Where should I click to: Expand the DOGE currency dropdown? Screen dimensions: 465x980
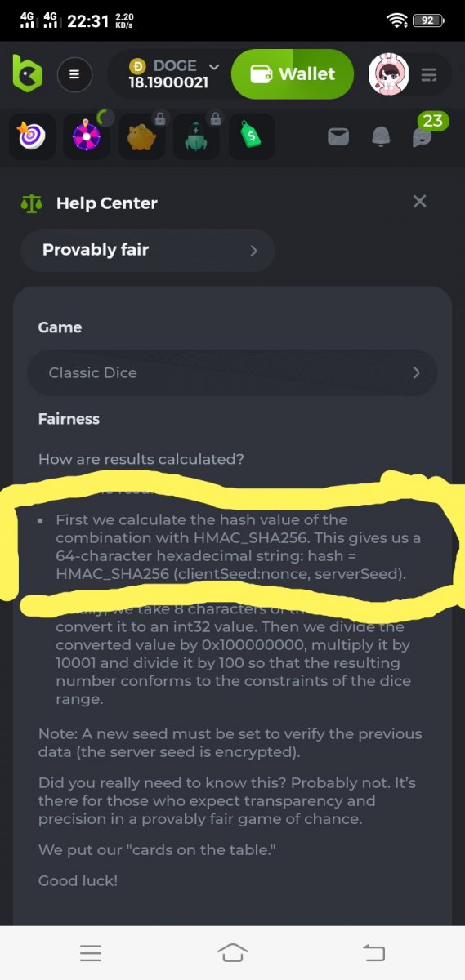174,73
